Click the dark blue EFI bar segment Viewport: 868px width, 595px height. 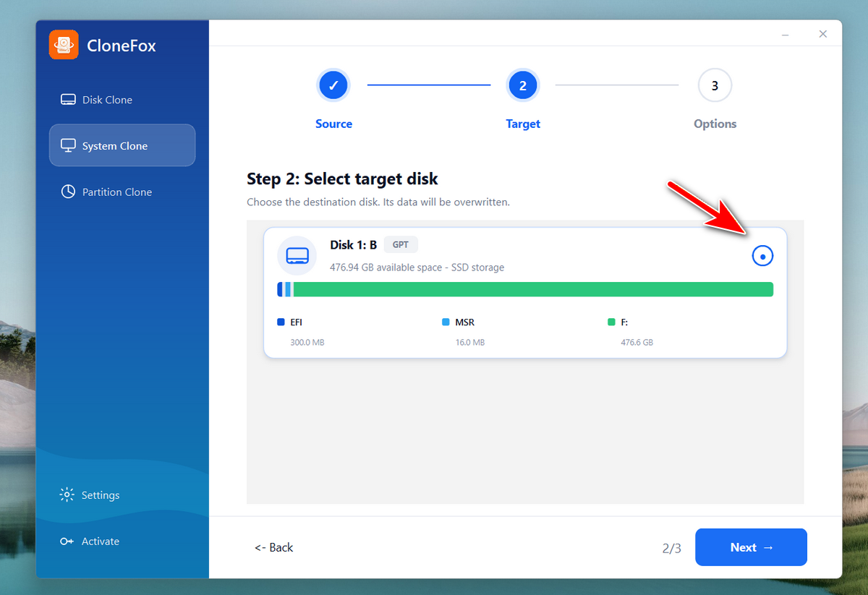point(280,289)
